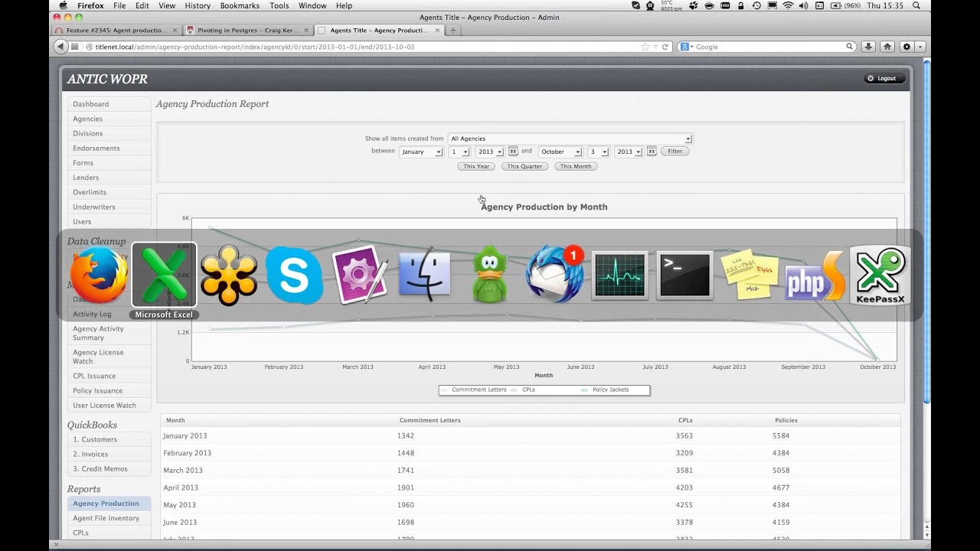Image resolution: width=980 pixels, height=551 pixels.
Task: Switch to the Feature #2345 tab
Action: (116, 31)
